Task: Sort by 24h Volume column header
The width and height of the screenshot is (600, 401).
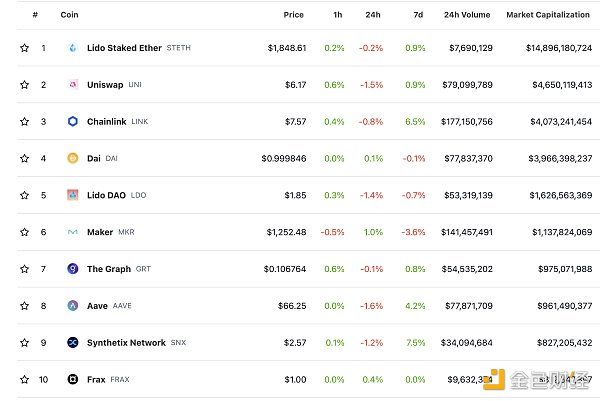Action: pyautogui.click(x=466, y=15)
